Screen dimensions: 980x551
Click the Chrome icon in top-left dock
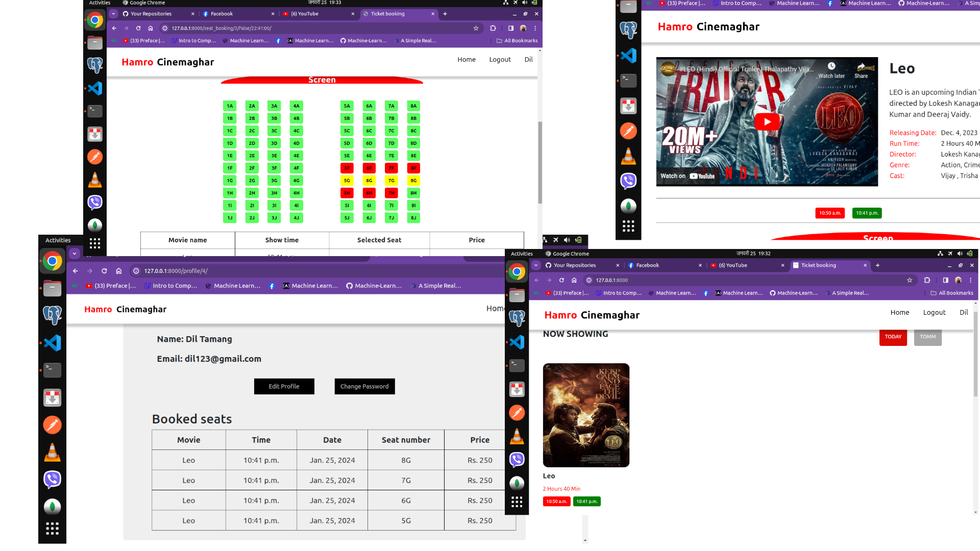(x=95, y=20)
